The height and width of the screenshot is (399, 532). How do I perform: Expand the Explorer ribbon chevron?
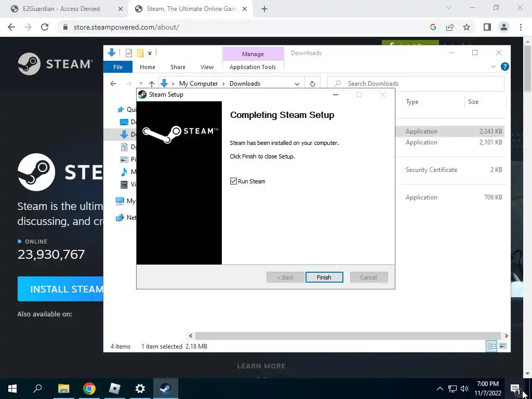(494, 66)
